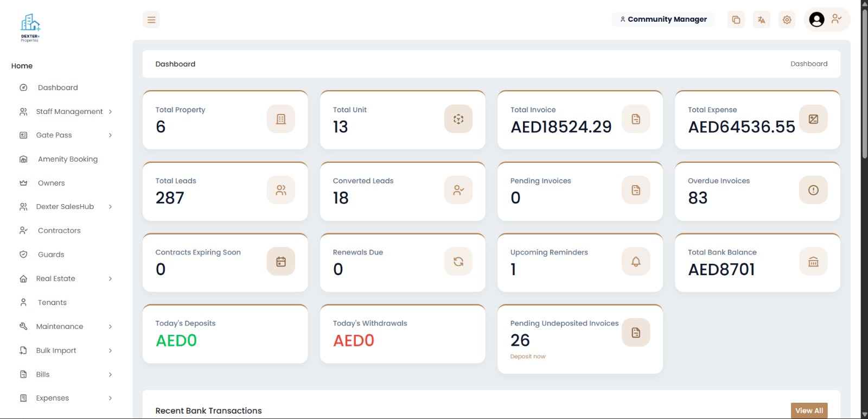This screenshot has width=868, height=419.
Task: Open the settings gear icon
Action: point(787,20)
